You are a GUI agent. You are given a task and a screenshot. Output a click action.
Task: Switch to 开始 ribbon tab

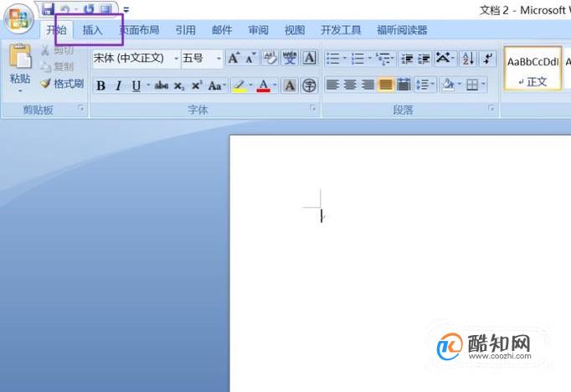[x=56, y=30]
